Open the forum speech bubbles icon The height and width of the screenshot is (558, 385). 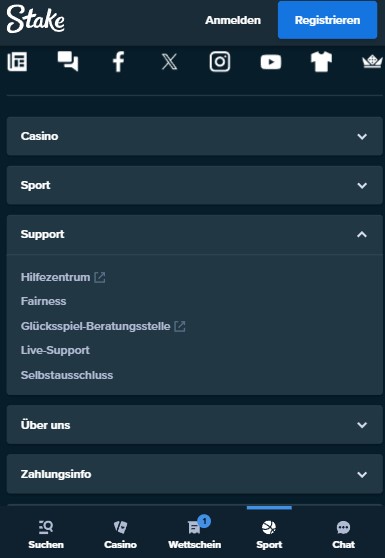pyautogui.click(x=68, y=62)
